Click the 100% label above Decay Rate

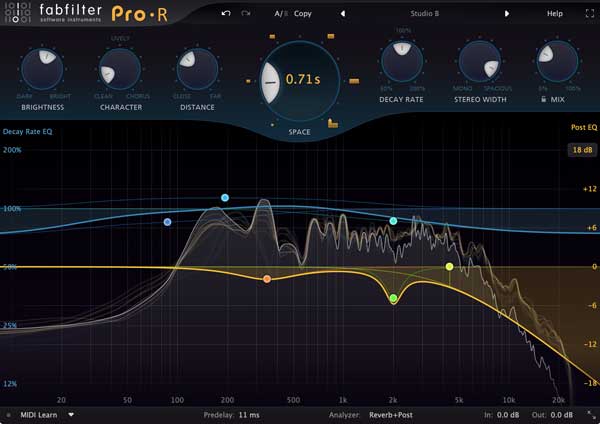coord(403,30)
